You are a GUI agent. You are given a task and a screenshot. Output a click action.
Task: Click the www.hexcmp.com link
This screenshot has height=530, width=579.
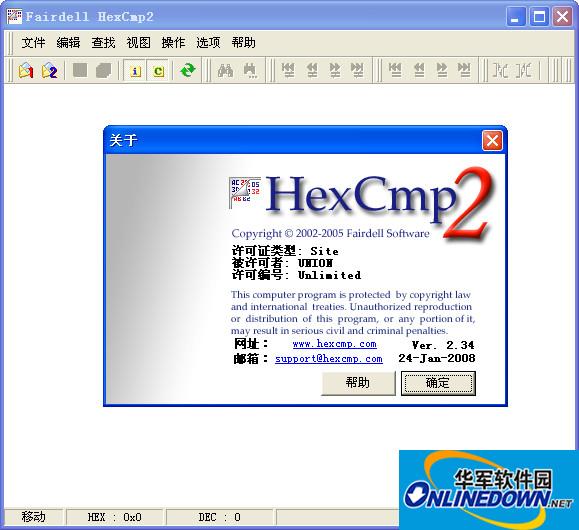point(335,344)
